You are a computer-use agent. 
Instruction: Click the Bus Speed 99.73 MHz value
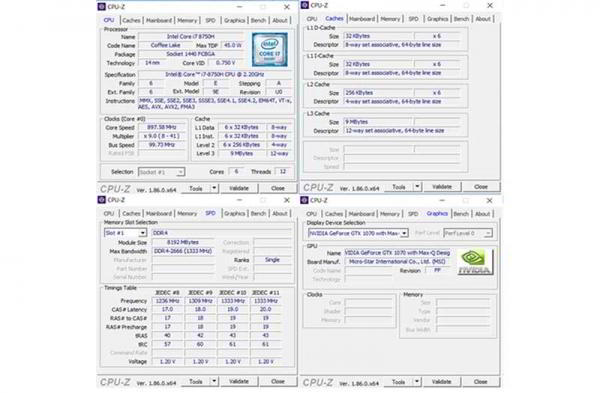[x=162, y=145]
